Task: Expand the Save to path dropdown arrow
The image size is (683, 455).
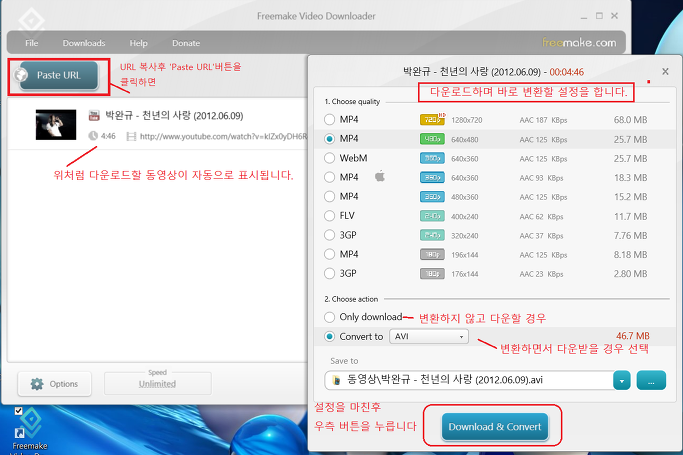Action: tap(622, 381)
